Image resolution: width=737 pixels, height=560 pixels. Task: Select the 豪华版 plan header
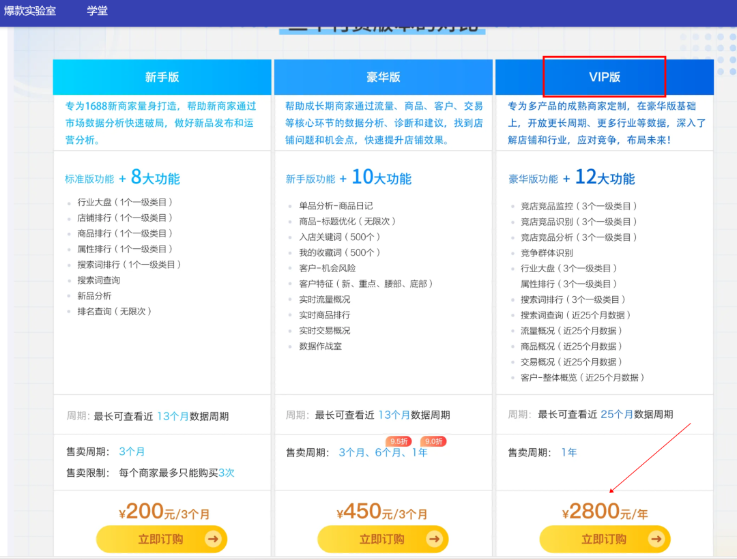[383, 77]
